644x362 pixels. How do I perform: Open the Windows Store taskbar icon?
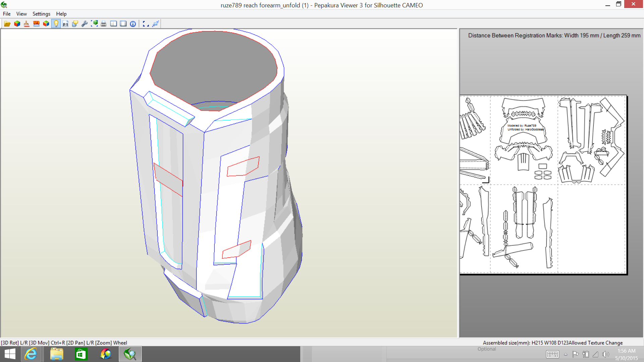pos(81,354)
